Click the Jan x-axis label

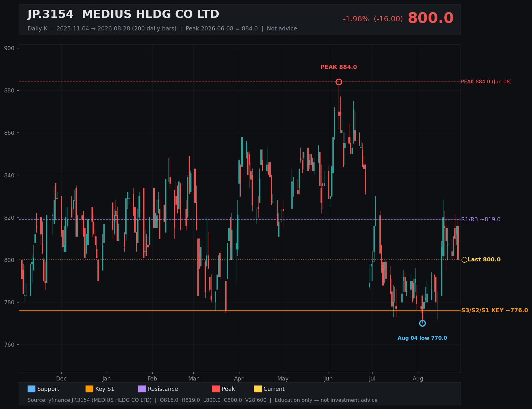coord(107,379)
